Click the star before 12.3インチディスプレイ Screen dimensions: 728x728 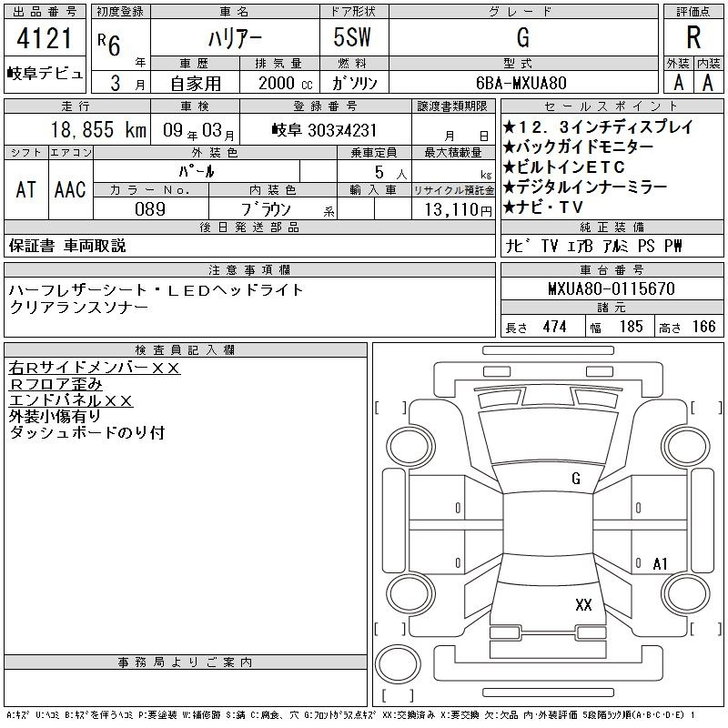pos(509,127)
